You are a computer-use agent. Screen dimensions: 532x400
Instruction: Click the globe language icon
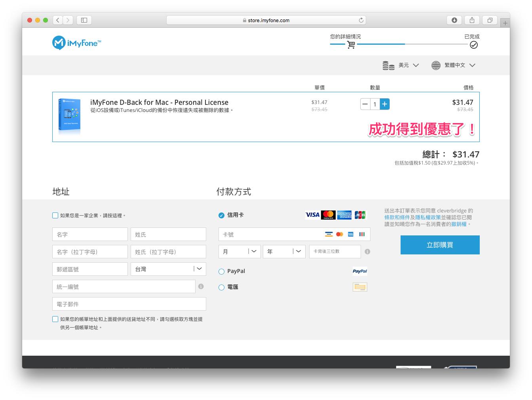[x=436, y=65]
